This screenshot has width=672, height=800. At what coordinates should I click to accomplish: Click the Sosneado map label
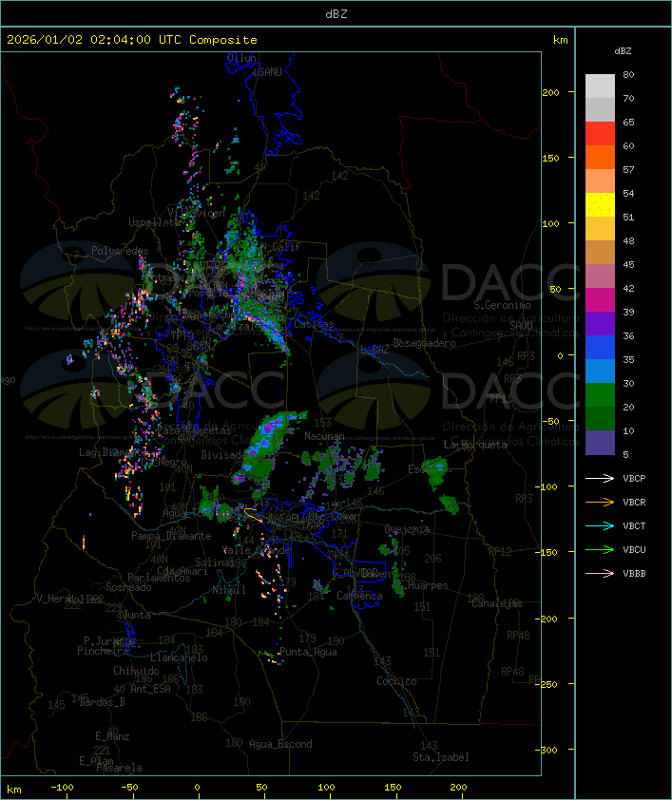click(x=128, y=587)
